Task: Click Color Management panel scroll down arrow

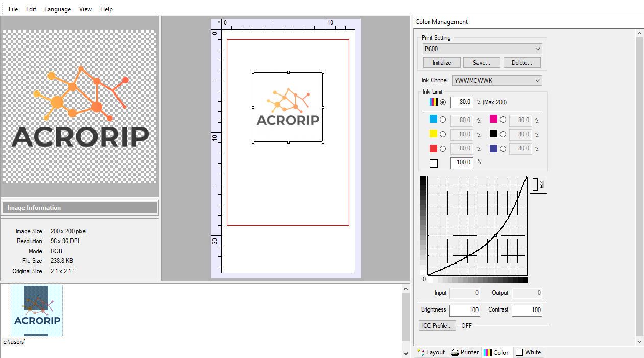Action: 639,341
